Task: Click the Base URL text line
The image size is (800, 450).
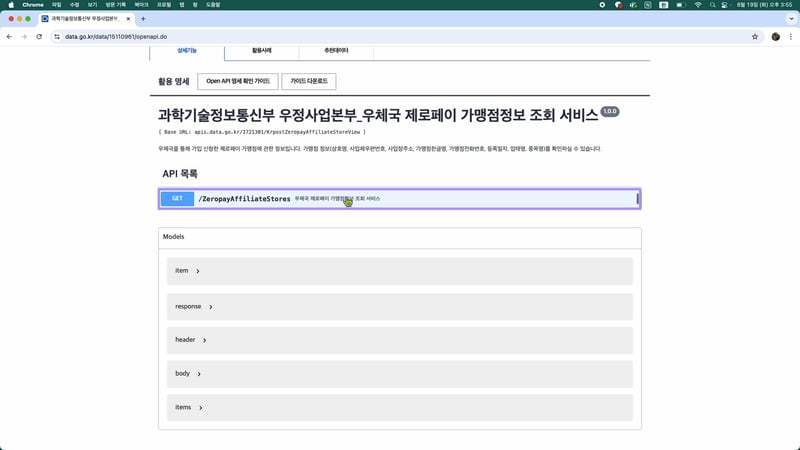Action: tap(262, 132)
